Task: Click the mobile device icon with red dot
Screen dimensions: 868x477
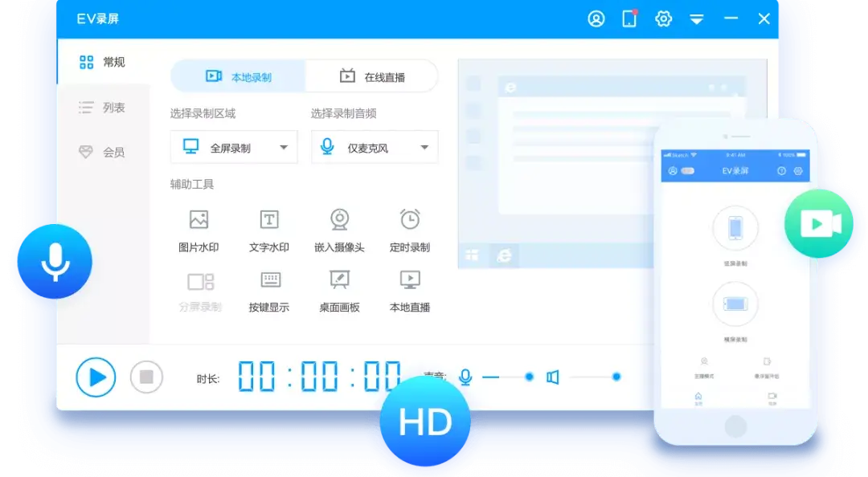Action: coord(629,18)
